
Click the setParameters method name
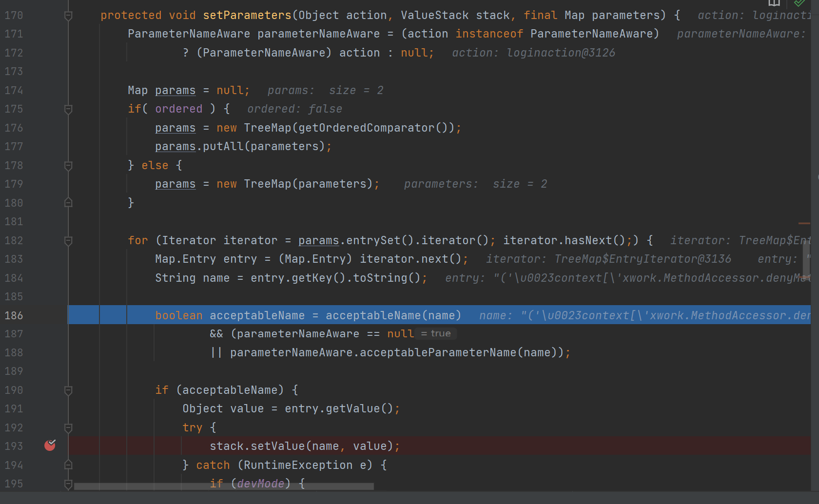pos(247,15)
